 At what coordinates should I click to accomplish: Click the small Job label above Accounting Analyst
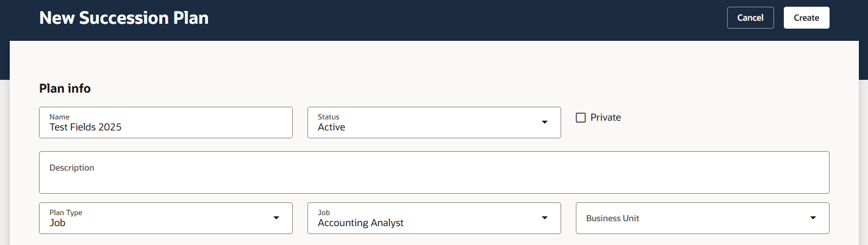tap(323, 213)
